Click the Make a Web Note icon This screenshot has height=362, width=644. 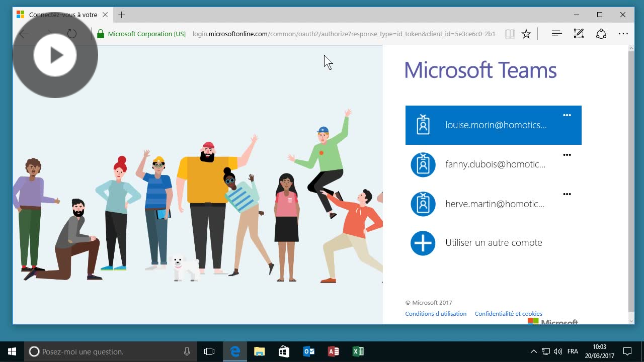579,34
